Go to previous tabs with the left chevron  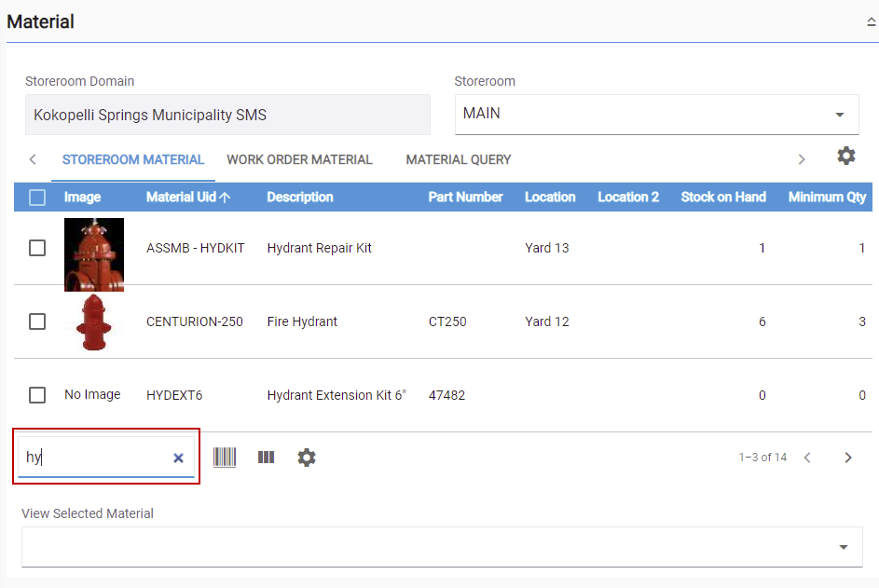[33, 159]
